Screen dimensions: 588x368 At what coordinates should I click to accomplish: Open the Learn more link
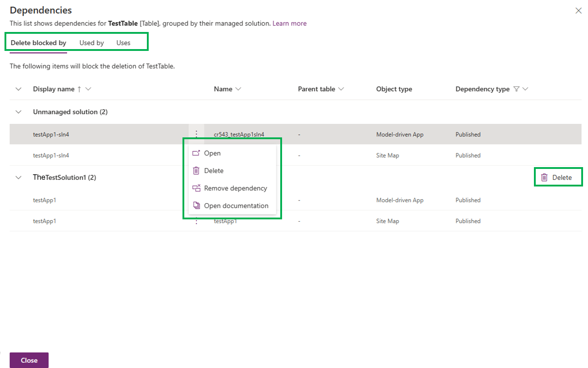click(x=289, y=23)
